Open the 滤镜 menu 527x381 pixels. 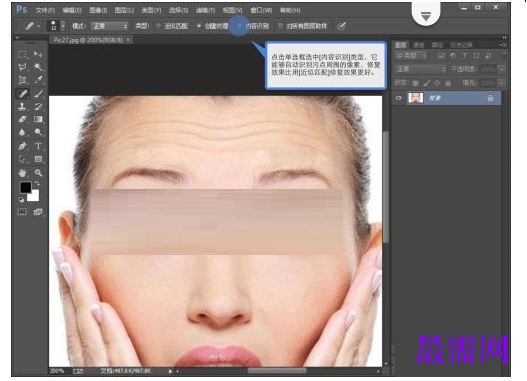[x=205, y=10]
